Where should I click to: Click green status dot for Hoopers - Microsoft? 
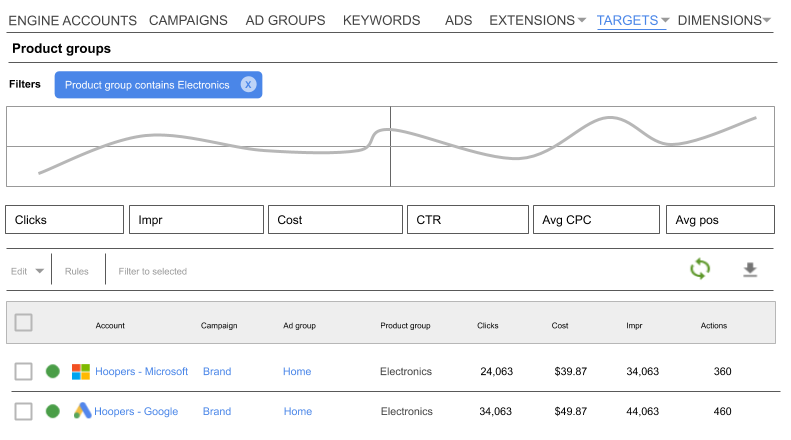[x=53, y=372]
